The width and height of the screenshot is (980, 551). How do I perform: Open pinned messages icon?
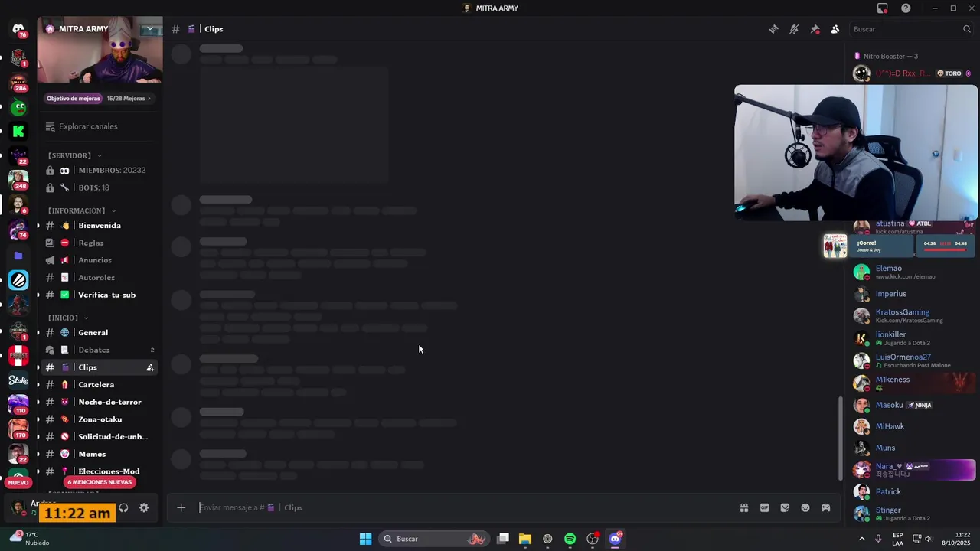(x=815, y=29)
